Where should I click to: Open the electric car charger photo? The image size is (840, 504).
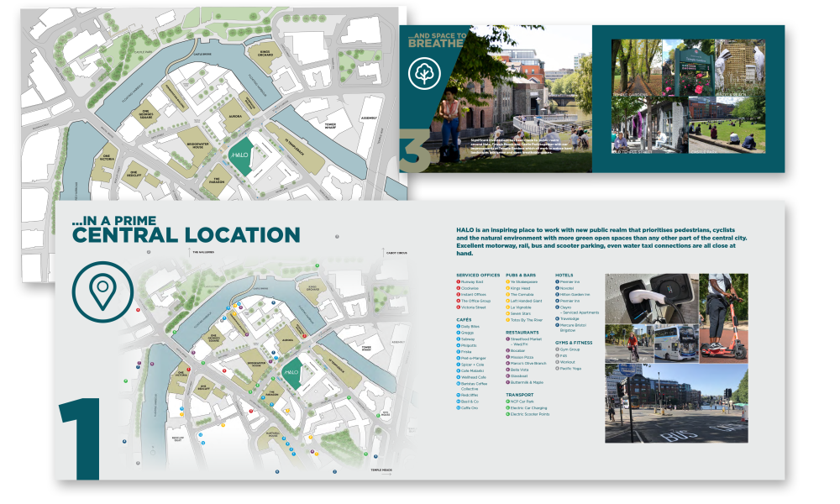[x=651, y=298]
